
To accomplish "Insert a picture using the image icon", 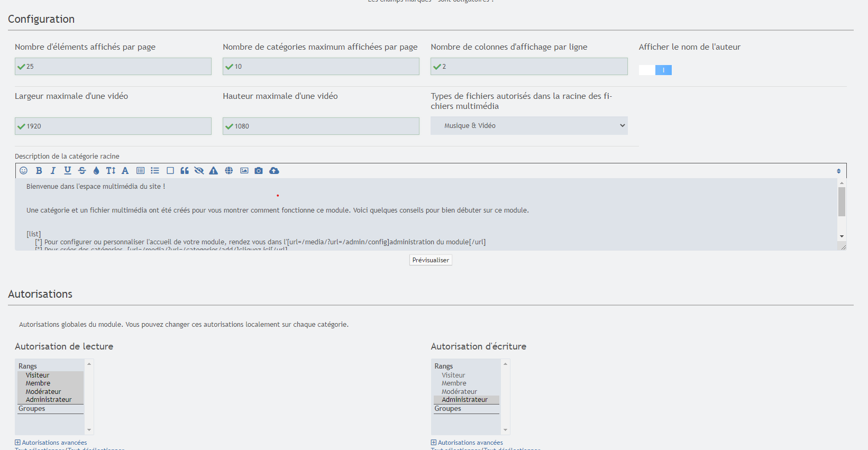I will coord(244,170).
